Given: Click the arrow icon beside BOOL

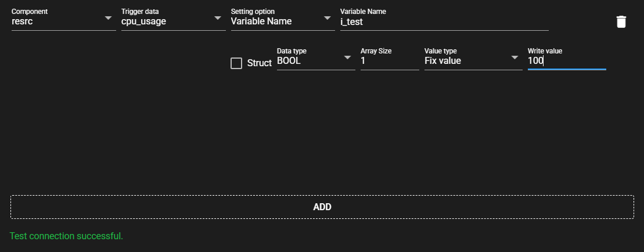Looking at the screenshot, I should click(347, 57).
